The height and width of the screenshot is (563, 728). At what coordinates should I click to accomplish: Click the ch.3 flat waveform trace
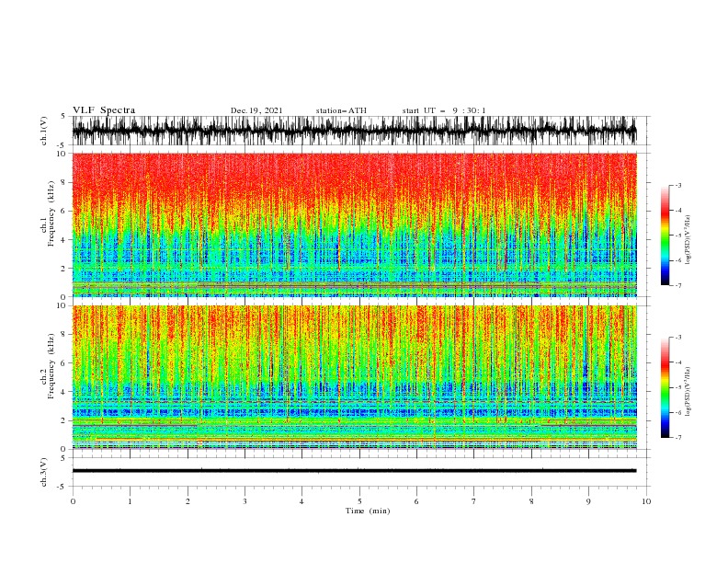tap(354, 471)
